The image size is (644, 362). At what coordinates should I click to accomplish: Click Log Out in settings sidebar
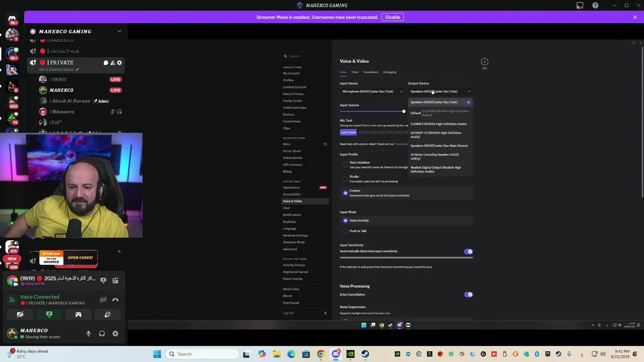pos(288,313)
